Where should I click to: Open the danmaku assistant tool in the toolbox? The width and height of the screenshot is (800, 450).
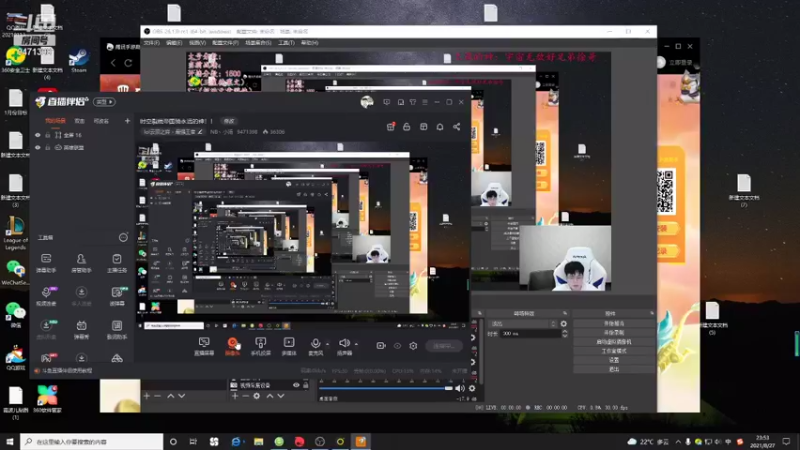46,263
